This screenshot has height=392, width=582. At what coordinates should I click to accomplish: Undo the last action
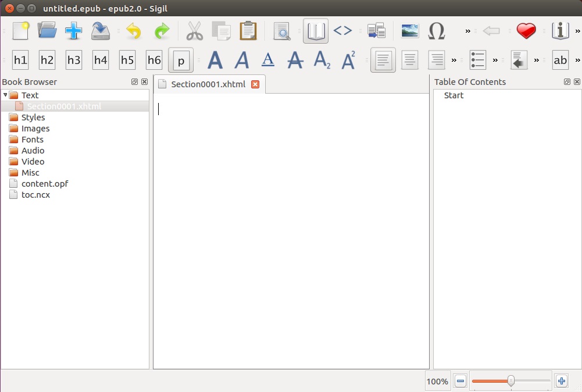click(134, 31)
